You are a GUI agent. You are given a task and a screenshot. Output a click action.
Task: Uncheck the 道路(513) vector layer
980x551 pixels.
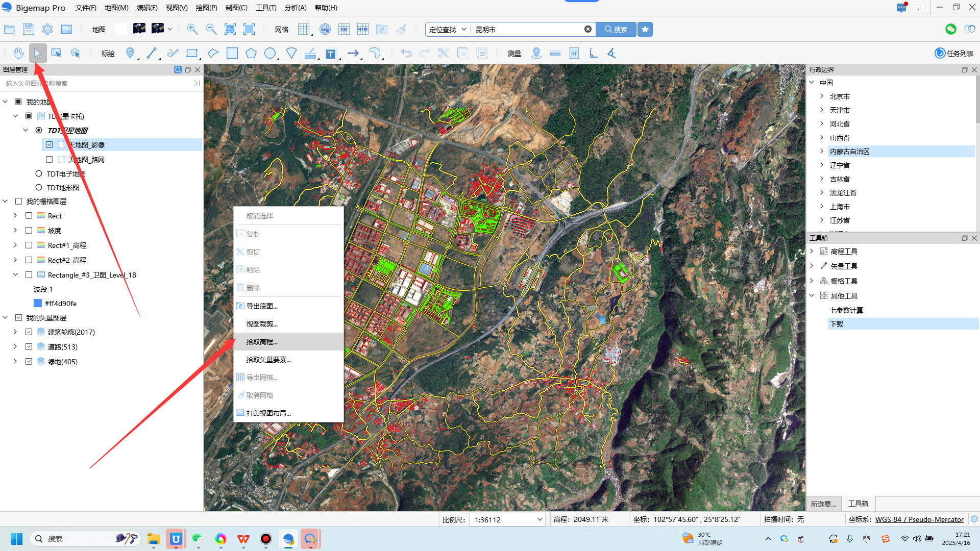point(29,347)
